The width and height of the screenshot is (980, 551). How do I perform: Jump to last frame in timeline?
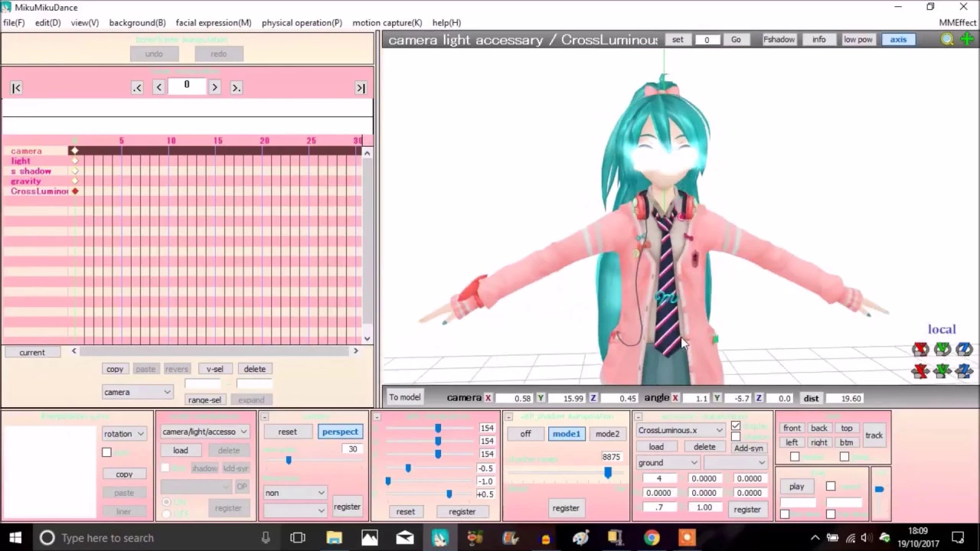point(361,88)
